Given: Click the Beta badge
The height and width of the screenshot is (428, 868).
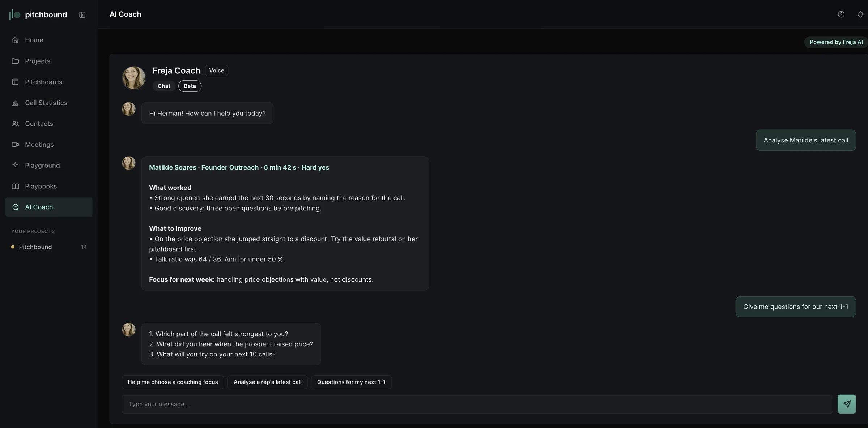Looking at the screenshot, I should tap(190, 86).
